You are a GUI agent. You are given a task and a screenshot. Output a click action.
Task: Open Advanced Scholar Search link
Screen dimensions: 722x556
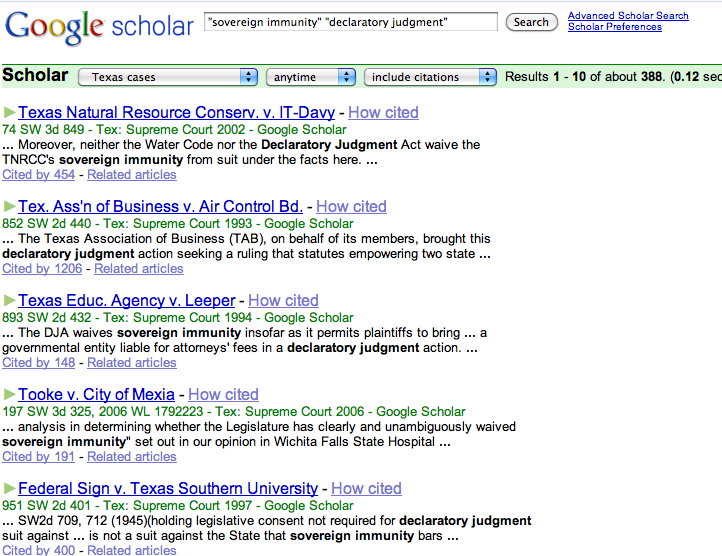tap(628, 16)
